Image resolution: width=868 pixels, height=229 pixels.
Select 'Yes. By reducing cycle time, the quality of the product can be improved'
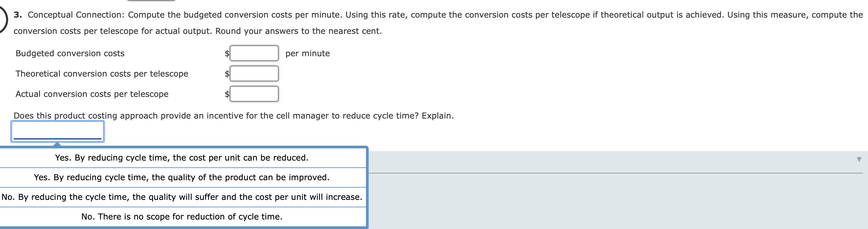182,177
